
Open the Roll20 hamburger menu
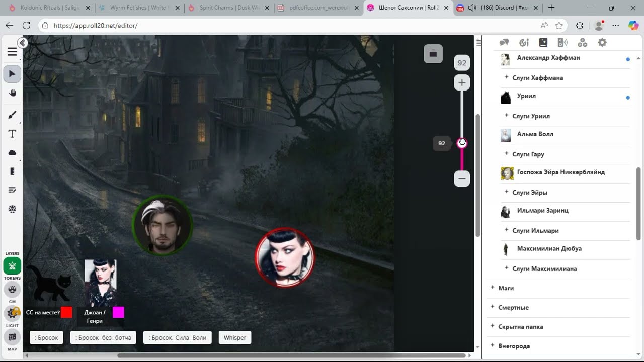[x=12, y=52]
